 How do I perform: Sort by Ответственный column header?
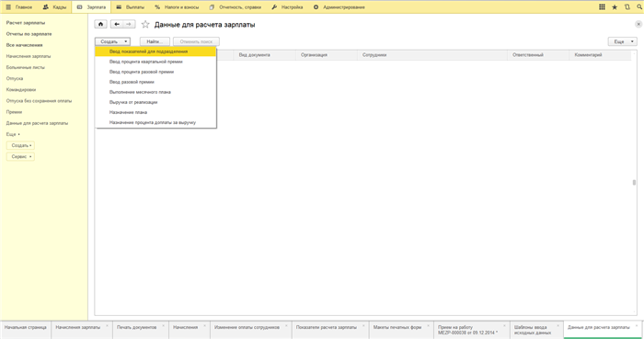click(x=538, y=55)
